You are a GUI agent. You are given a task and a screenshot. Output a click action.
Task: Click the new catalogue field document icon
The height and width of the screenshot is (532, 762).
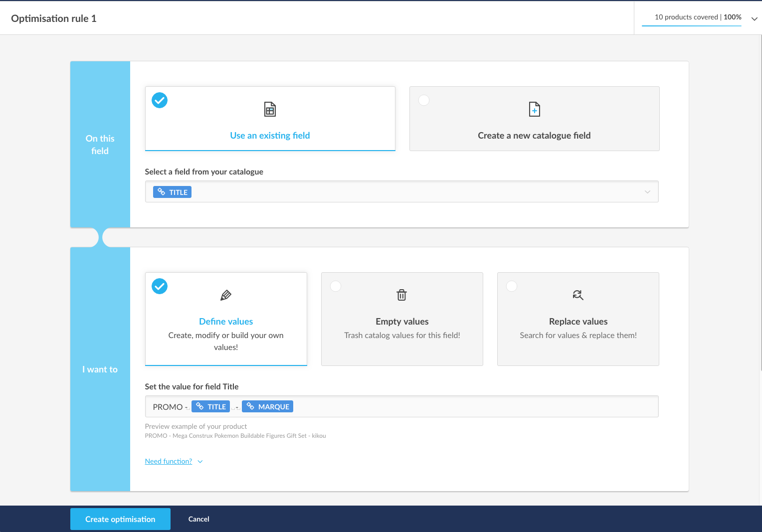[x=534, y=109]
